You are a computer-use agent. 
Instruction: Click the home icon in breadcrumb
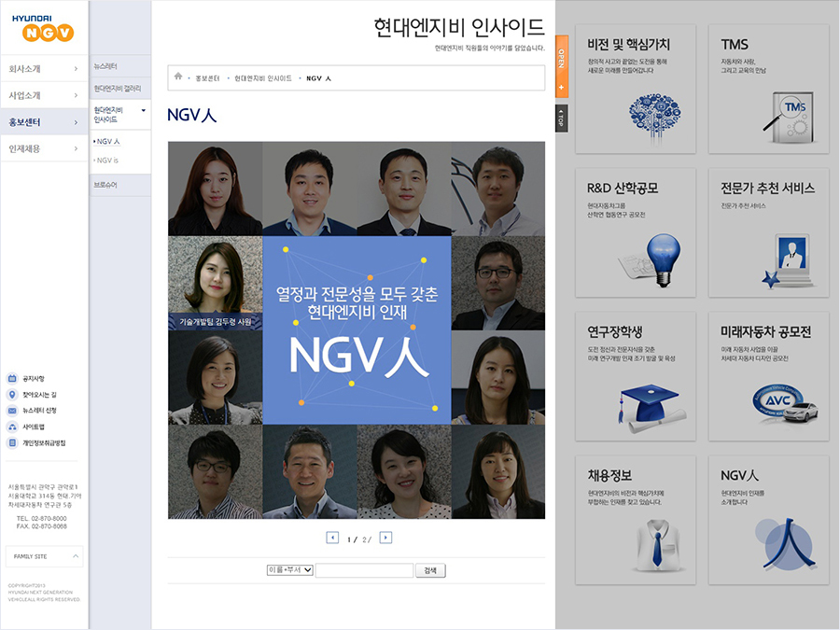click(x=178, y=77)
